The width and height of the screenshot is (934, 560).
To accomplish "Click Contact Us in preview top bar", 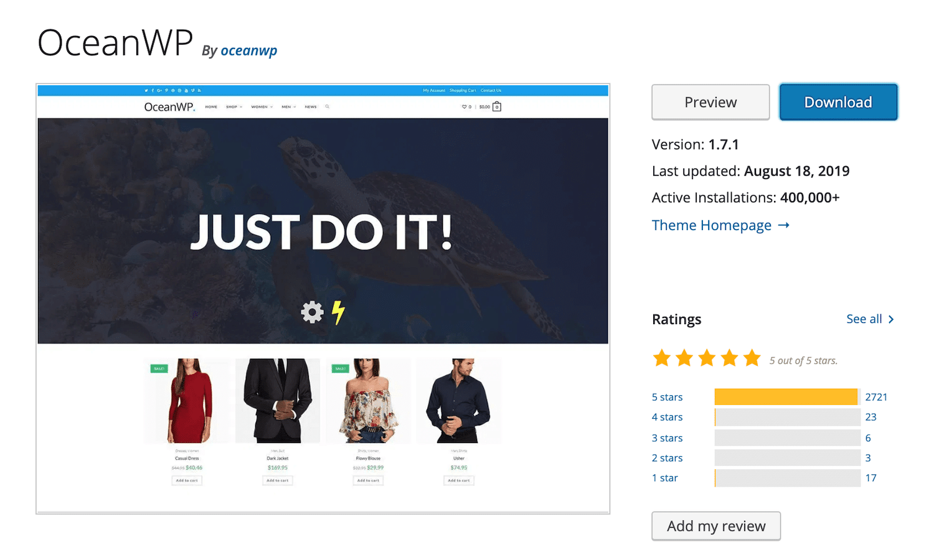I will (x=491, y=90).
